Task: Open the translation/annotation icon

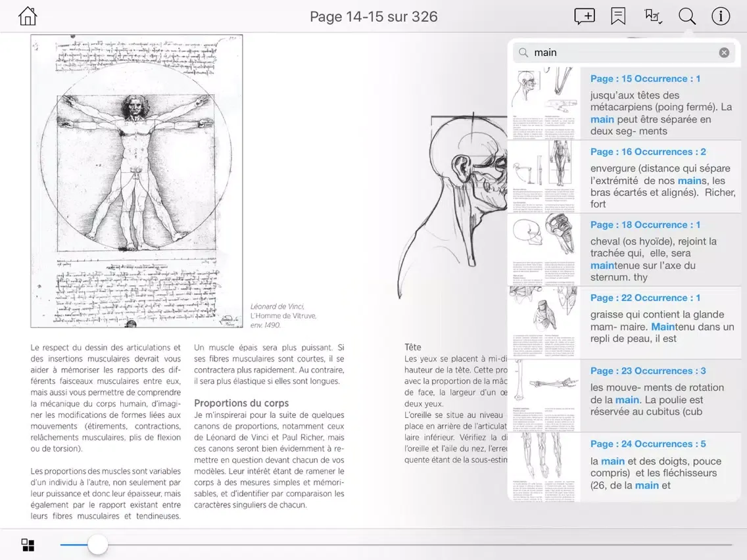Action: [652, 16]
